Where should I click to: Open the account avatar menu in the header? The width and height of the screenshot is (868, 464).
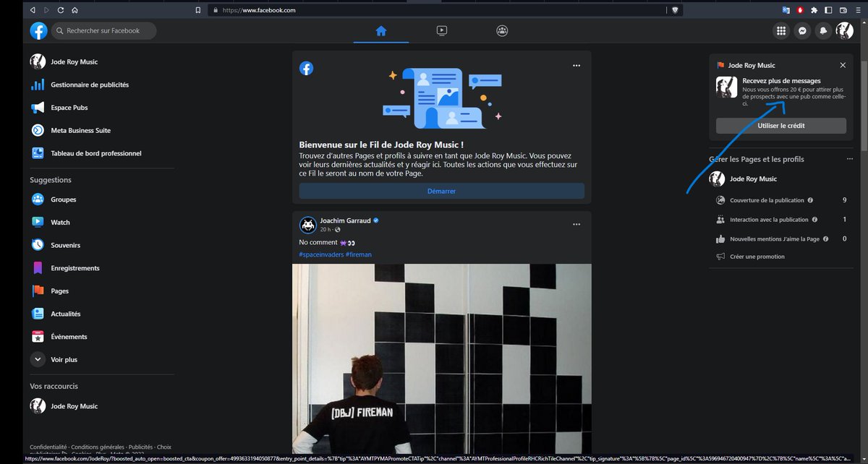pos(844,30)
